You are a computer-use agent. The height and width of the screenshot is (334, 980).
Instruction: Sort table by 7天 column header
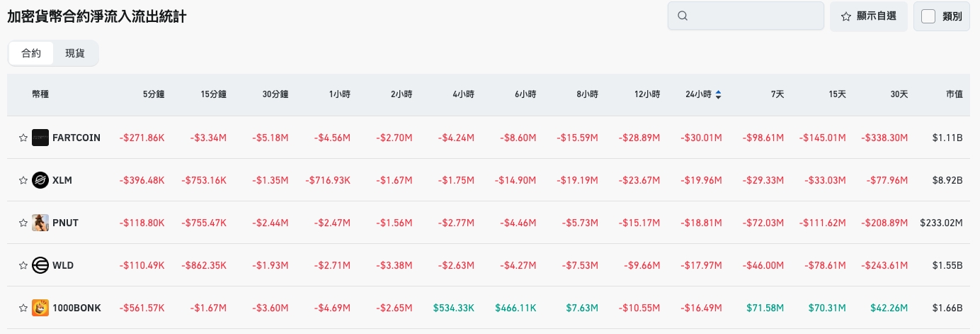coord(777,94)
